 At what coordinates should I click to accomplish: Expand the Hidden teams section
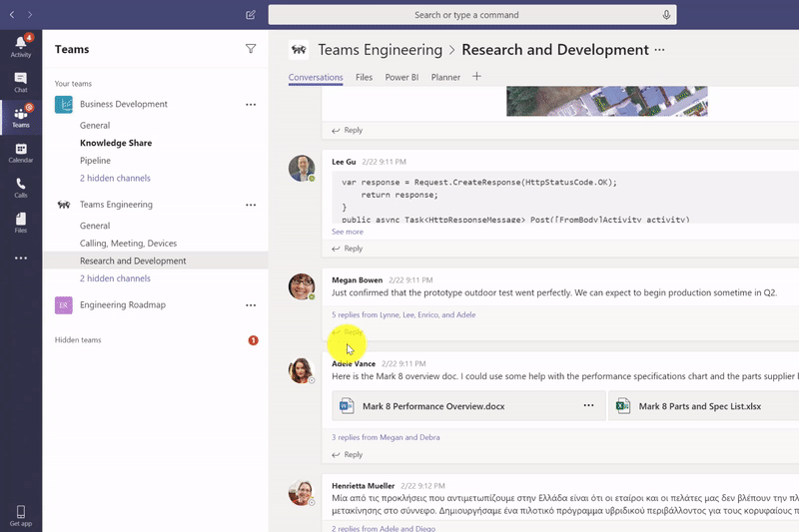coord(78,340)
